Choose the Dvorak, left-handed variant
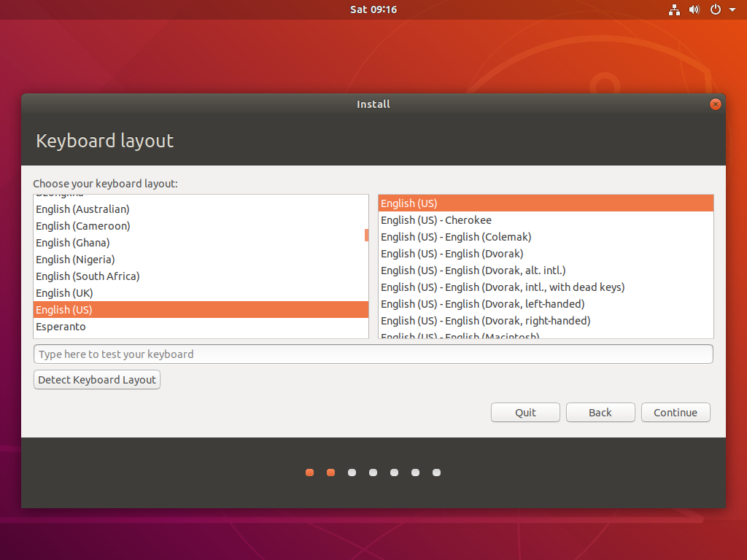 (546, 304)
